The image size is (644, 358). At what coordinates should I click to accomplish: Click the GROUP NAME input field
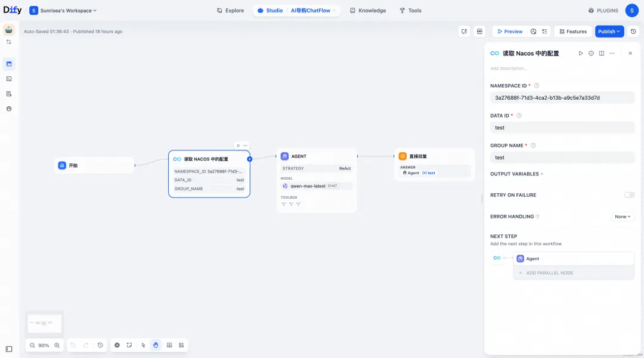[562, 158]
